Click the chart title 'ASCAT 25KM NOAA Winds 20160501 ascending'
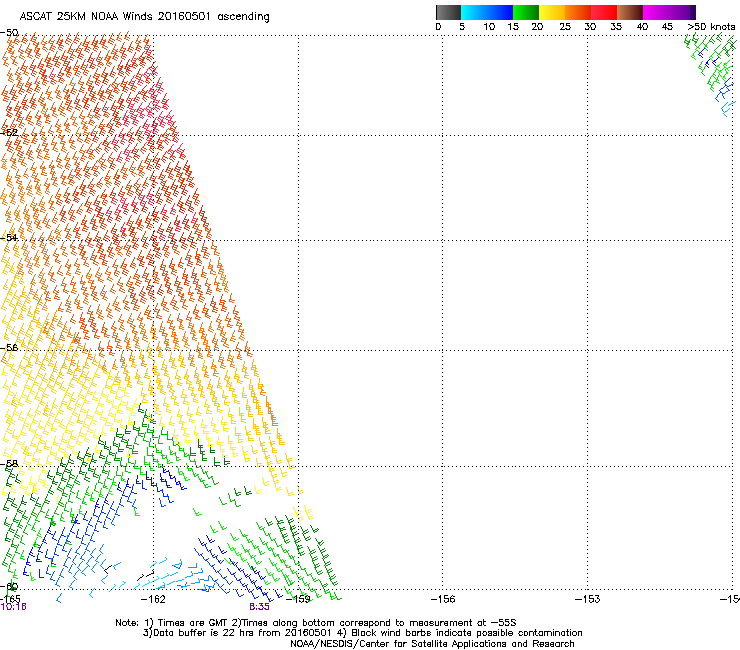 tap(144, 17)
